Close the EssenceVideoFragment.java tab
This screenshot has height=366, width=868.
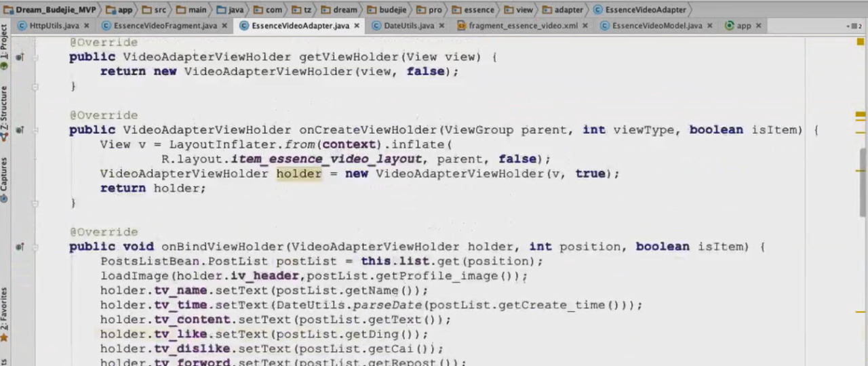224,26
